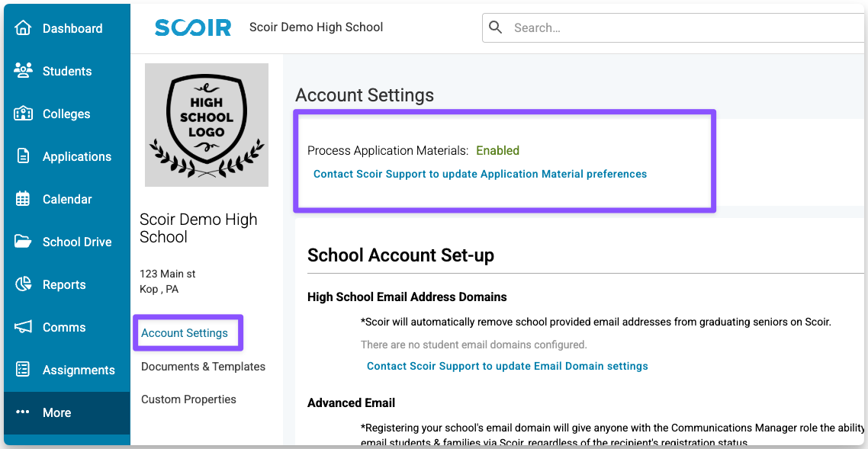
Task: Click the Account Settings page heading
Action: [365, 95]
